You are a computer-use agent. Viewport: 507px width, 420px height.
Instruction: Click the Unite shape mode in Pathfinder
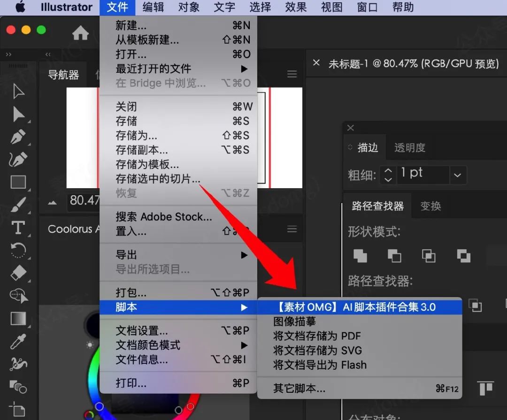coord(360,256)
